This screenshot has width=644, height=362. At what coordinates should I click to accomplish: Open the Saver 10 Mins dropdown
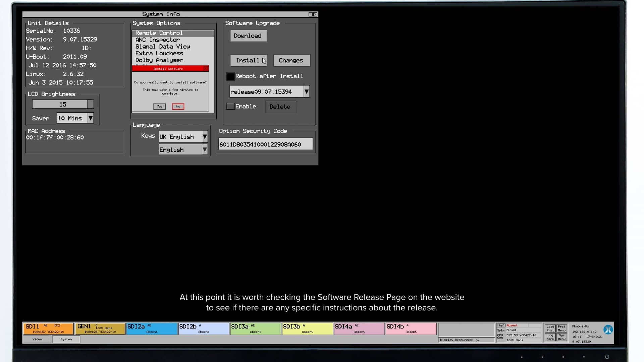(x=91, y=118)
